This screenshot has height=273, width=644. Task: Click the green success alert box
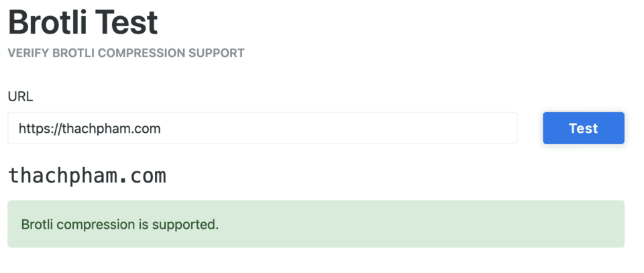coord(316,224)
